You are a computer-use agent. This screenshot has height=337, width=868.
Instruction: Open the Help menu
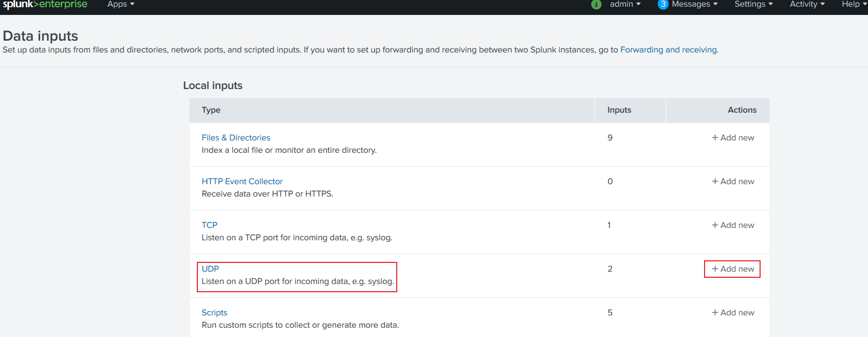coord(854,5)
